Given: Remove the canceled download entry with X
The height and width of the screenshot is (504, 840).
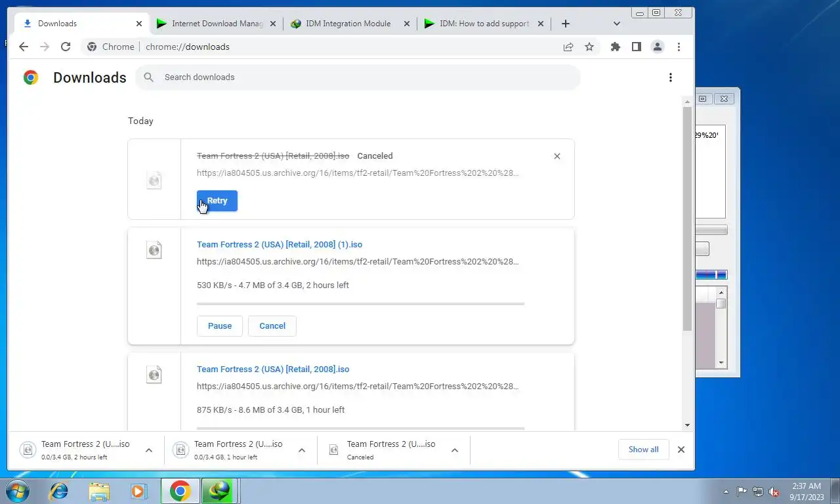Looking at the screenshot, I should 557,156.
